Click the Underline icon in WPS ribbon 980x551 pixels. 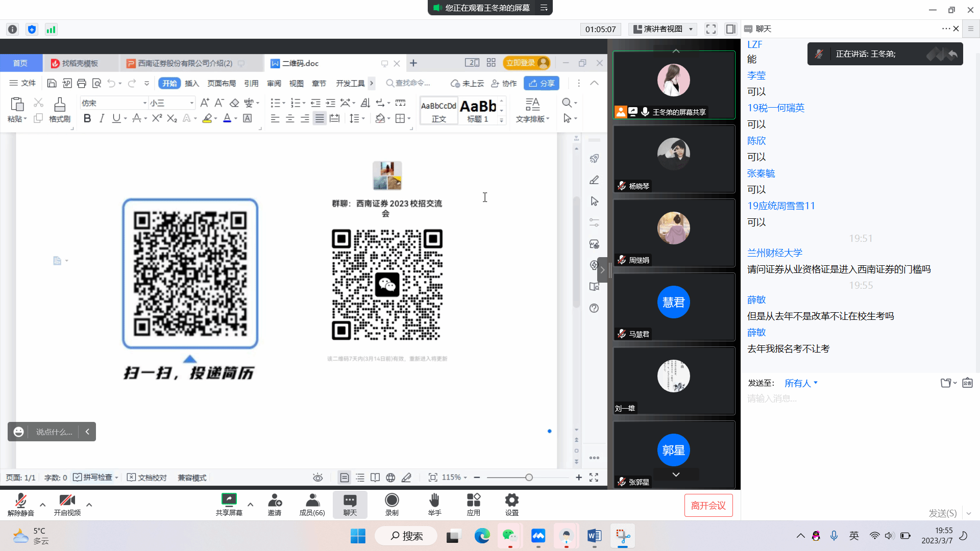116,118
